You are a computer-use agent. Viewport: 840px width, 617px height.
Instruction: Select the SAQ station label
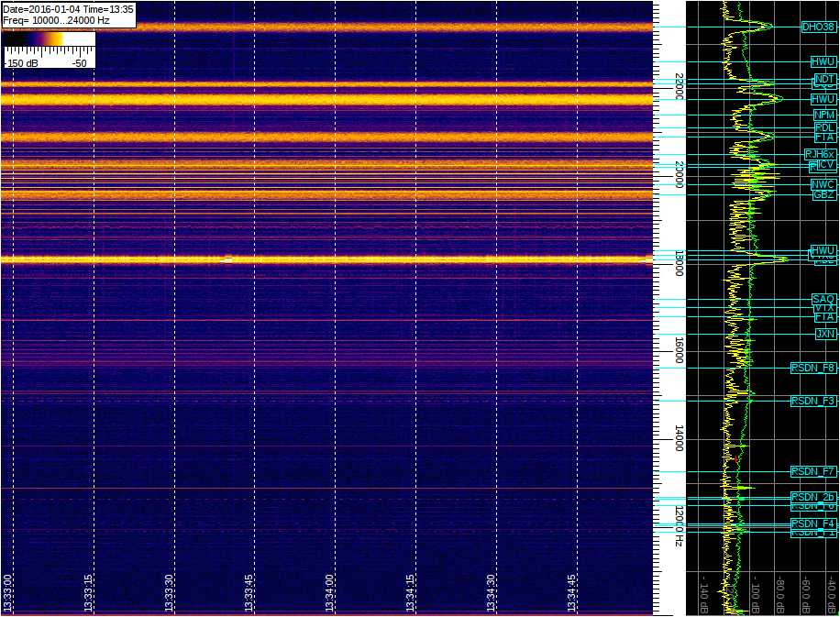[x=823, y=299]
